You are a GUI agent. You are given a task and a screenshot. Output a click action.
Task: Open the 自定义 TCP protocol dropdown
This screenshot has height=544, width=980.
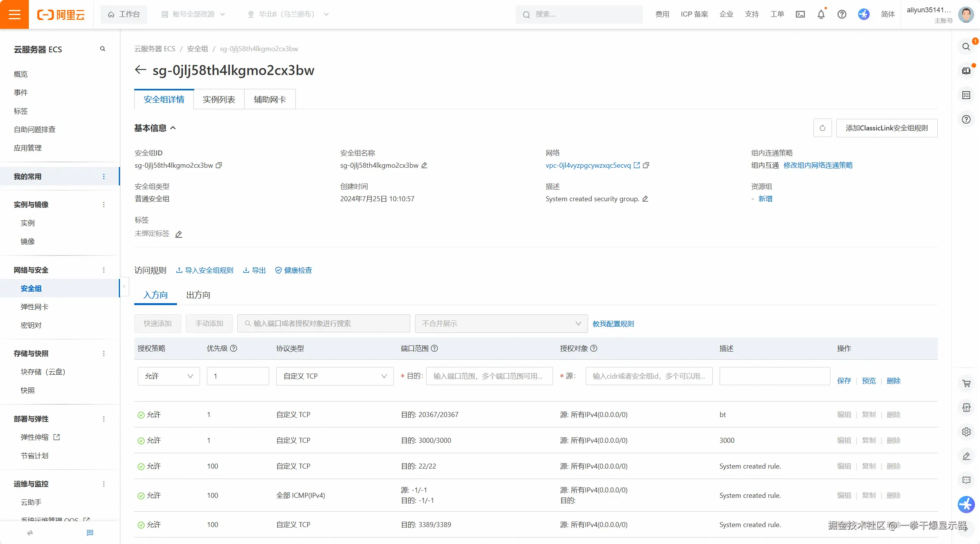pyautogui.click(x=335, y=376)
